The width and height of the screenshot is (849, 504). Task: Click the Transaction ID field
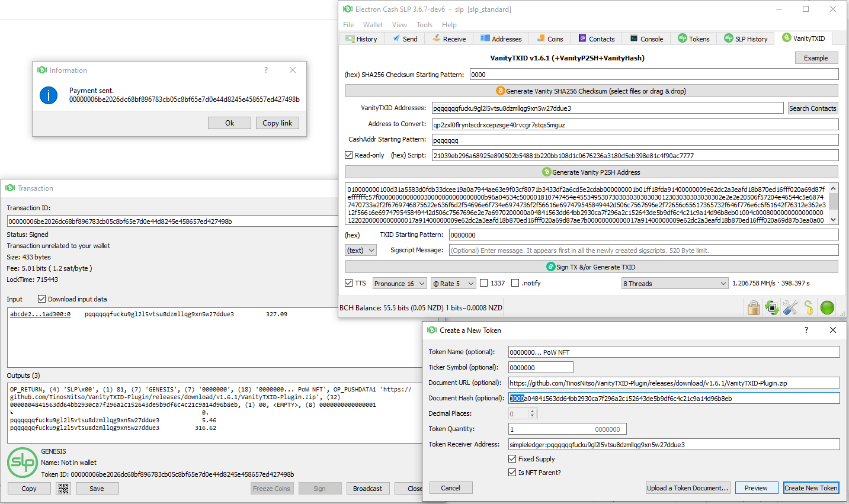click(x=172, y=221)
